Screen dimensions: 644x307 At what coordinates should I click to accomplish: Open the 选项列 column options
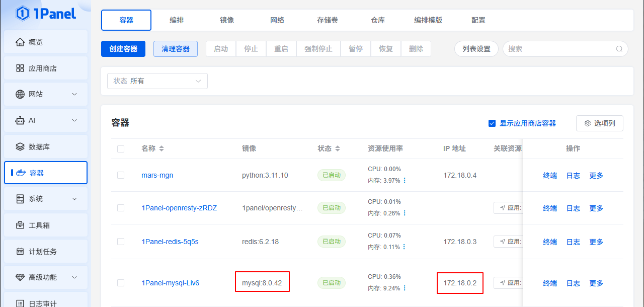coord(600,123)
